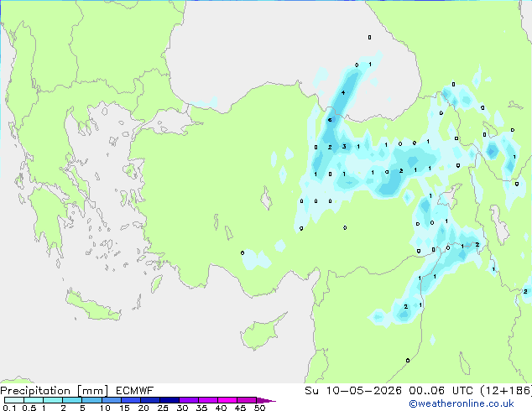Image resolution: width=532 pixels, height=411 pixels.
Task: Click the 0.1–0.5 mm palest legend swatch
Action: coord(14,400)
